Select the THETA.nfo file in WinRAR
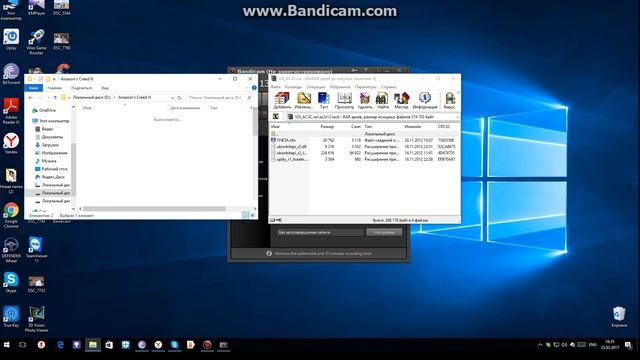 click(286, 140)
